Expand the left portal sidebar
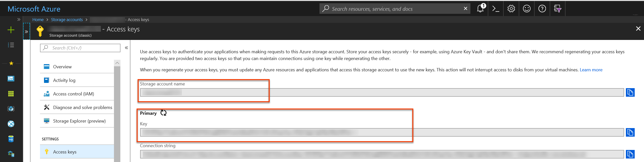The width and height of the screenshot is (644, 162). coord(19,19)
